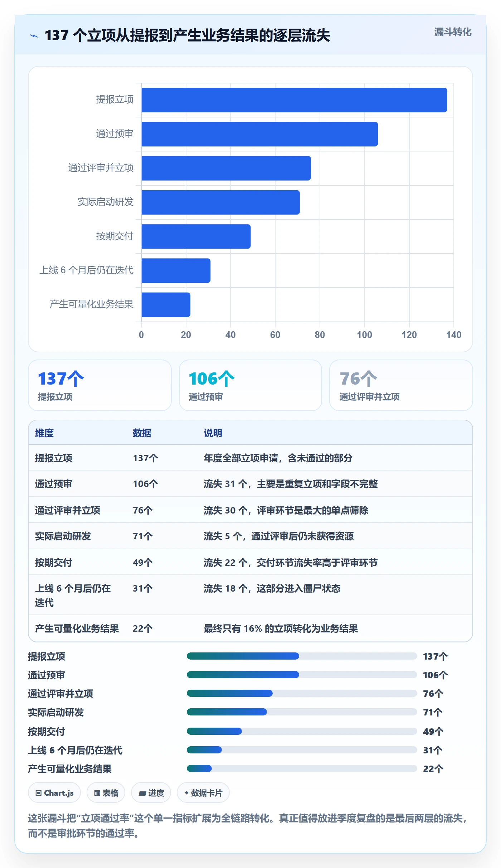Click the 提报立项 bar in the chart

pyautogui.click(x=294, y=100)
